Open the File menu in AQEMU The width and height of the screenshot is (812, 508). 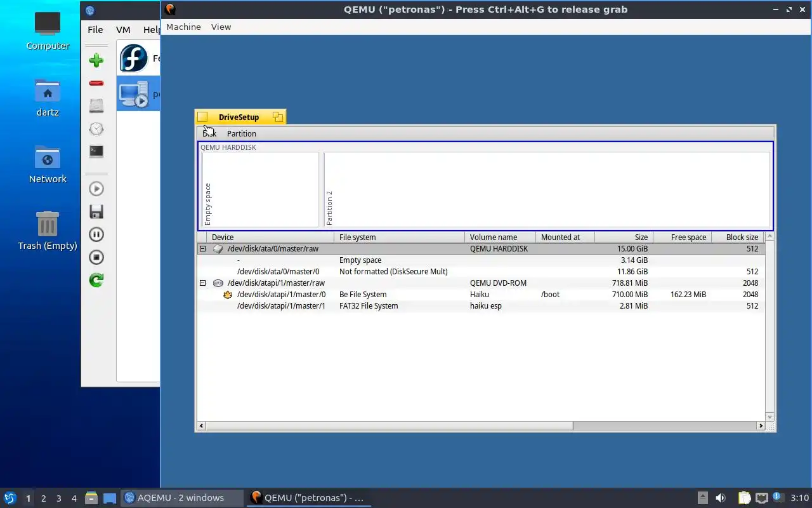coord(95,29)
